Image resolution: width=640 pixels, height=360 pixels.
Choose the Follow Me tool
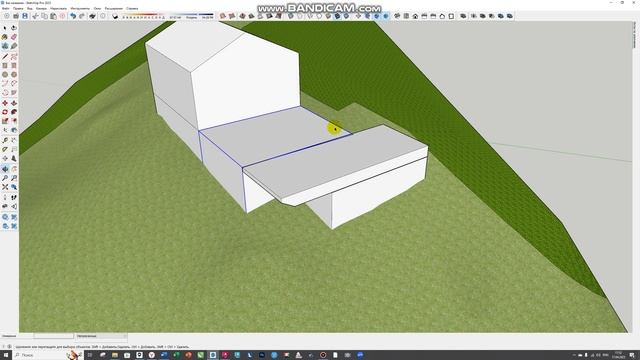tap(14, 112)
